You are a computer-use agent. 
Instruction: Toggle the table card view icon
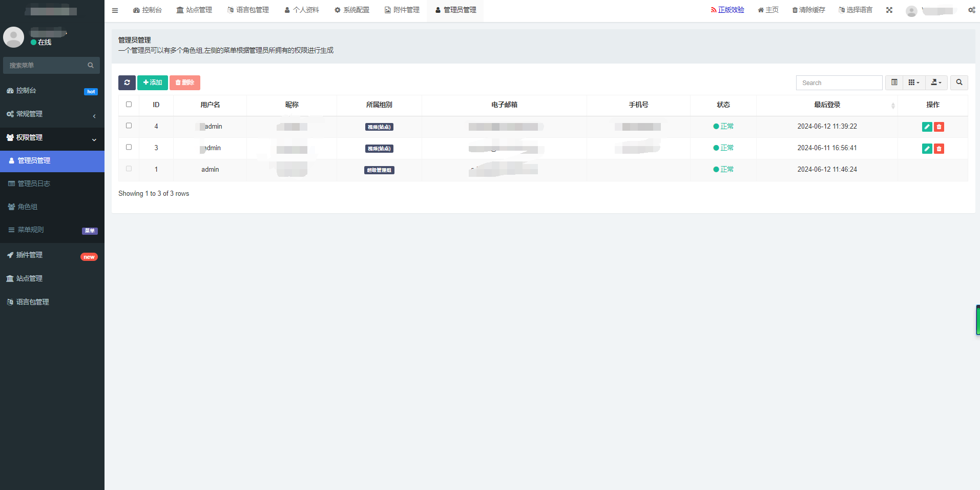[x=894, y=83]
